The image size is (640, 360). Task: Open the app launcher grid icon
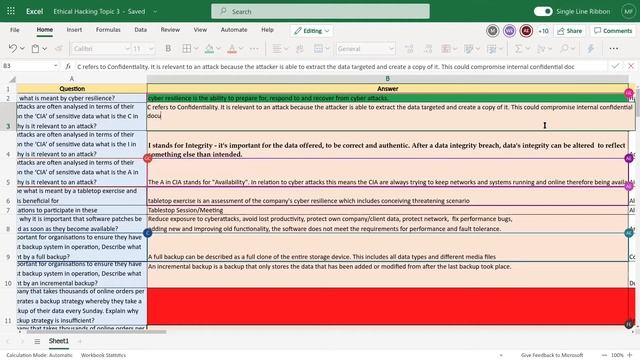pyautogui.click(x=11, y=11)
